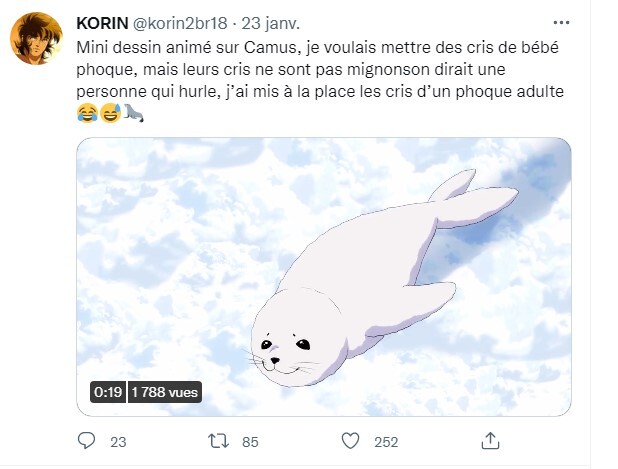Click the 1 788 vues view counter
618x469 pixels.
[164, 392]
